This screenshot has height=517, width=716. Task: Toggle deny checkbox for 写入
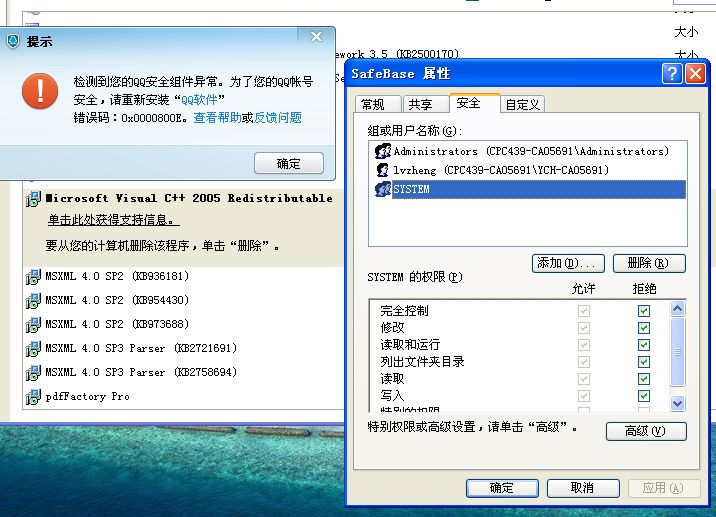(644, 396)
